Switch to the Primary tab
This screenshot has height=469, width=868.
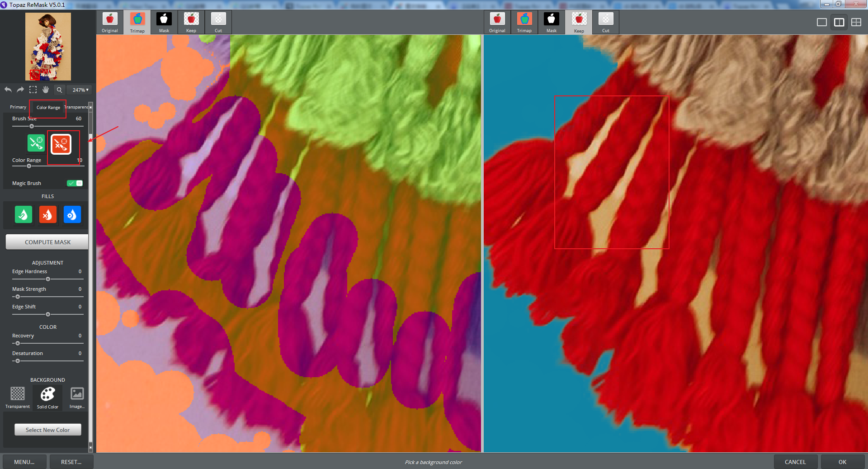[18, 107]
